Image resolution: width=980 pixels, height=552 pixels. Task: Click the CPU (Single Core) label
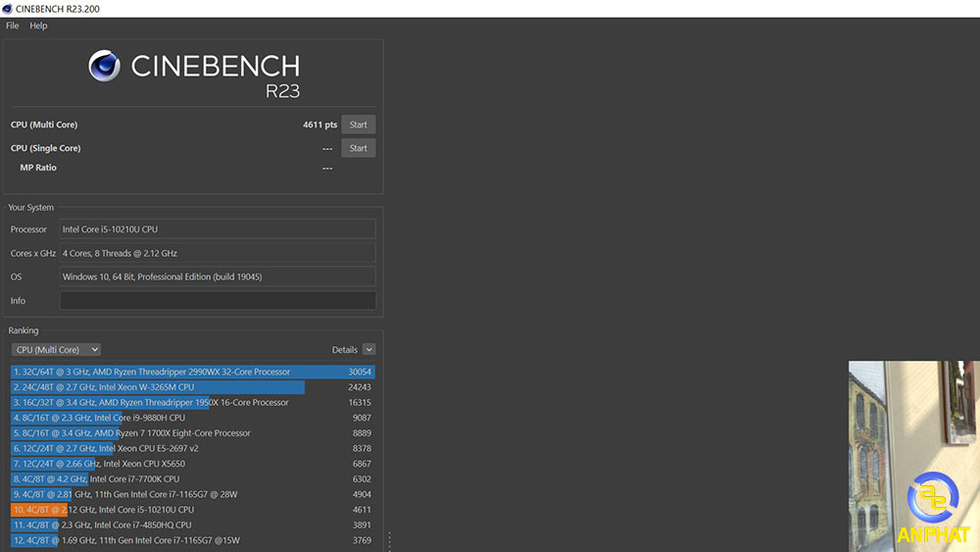(46, 148)
